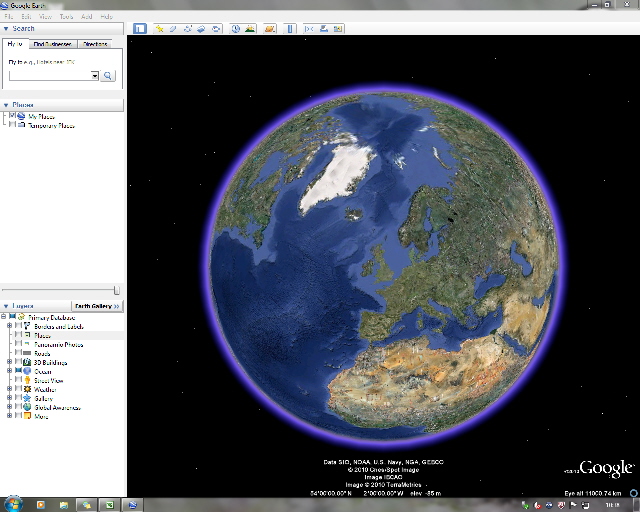Expand the More layer node
640x512 pixels.
tap(9, 416)
